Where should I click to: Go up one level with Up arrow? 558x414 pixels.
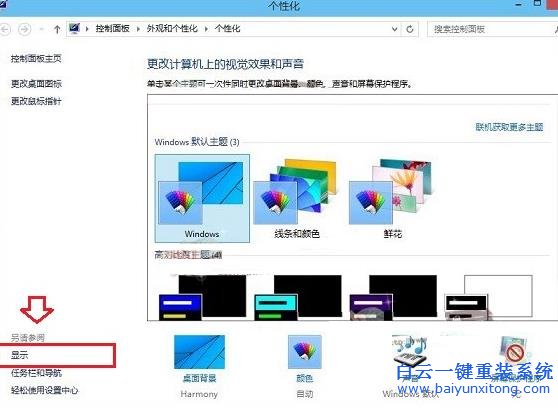(57, 29)
